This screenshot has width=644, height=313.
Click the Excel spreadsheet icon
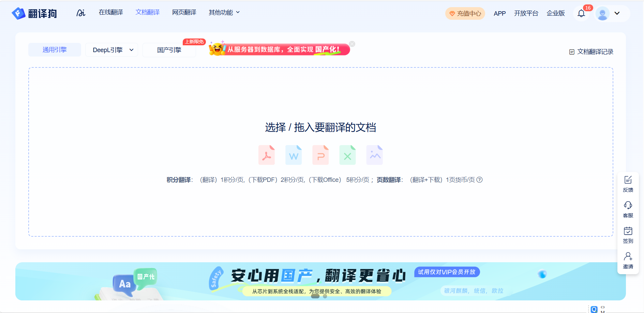tap(347, 155)
